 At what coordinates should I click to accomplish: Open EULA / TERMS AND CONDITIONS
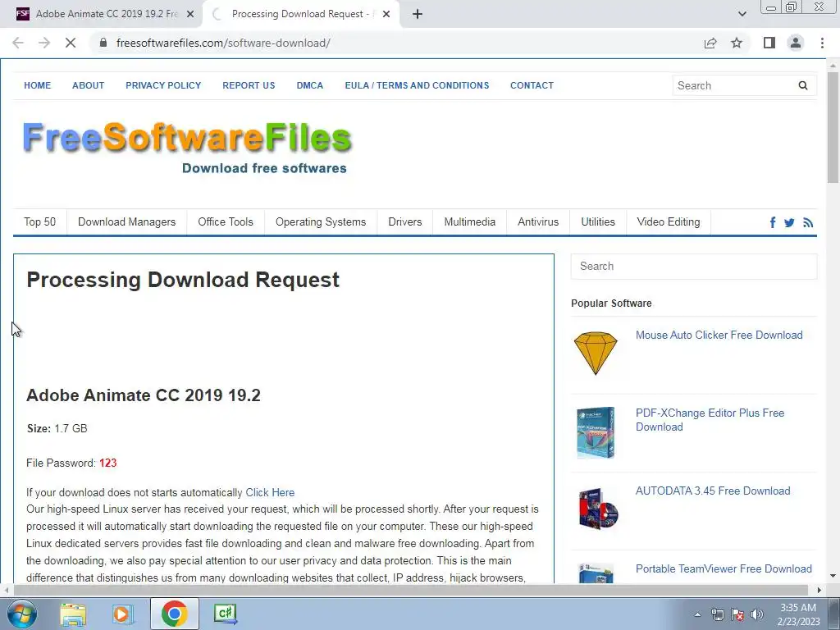(417, 85)
